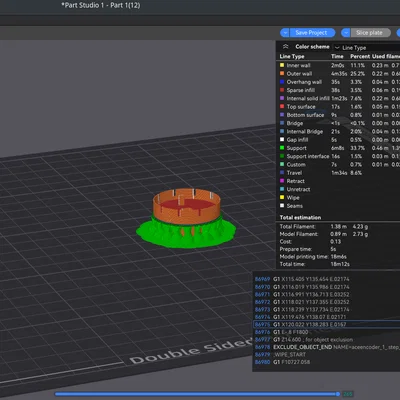This screenshot has height=400, width=400.
Task: Click the horizontal move slider handle
Action: pyautogui.click(x=338, y=394)
